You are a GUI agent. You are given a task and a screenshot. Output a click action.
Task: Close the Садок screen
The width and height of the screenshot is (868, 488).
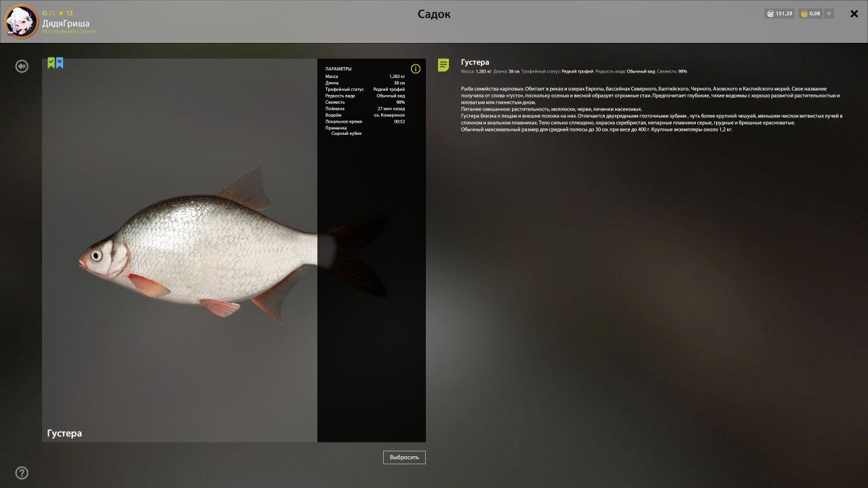pos(854,14)
